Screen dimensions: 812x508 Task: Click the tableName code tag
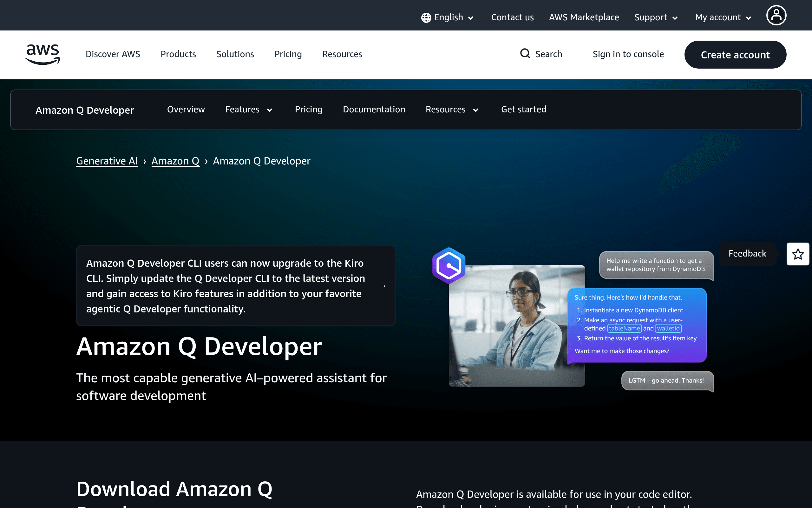click(x=625, y=329)
